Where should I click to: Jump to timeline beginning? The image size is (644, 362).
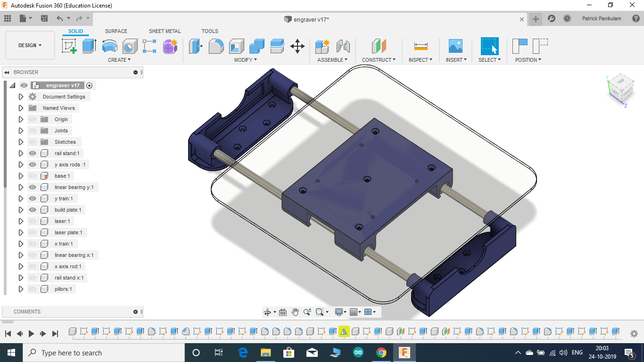tap(8, 333)
